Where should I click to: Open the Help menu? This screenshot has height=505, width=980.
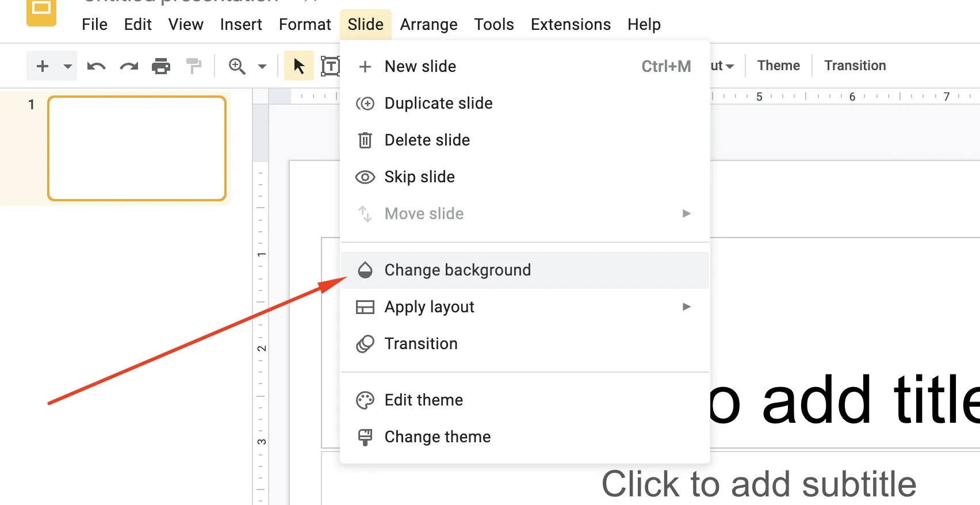coord(644,24)
